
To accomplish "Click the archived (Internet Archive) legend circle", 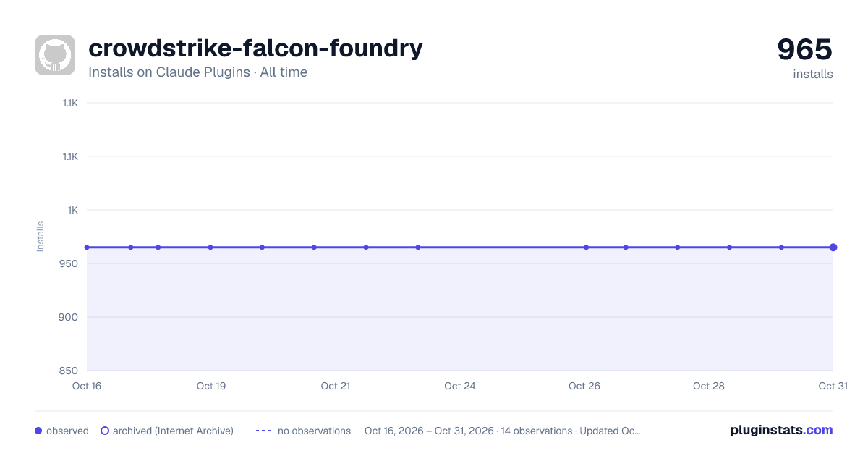I will 105,431.
